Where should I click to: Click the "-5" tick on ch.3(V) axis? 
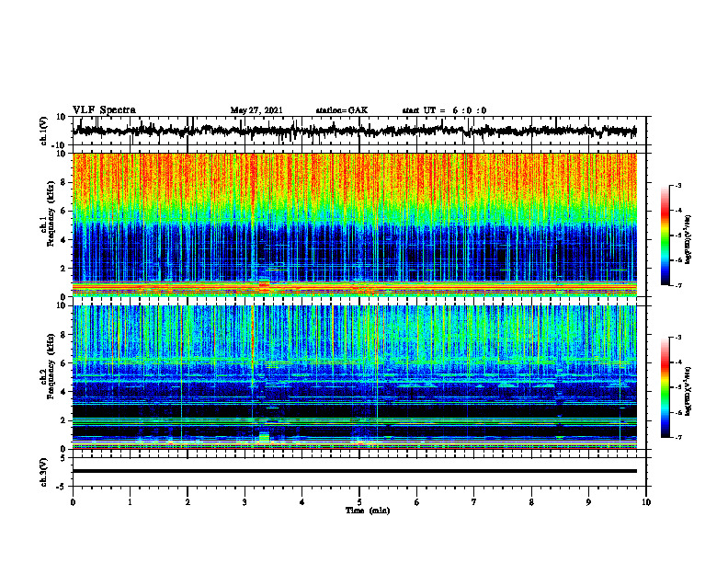coord(63,487)
